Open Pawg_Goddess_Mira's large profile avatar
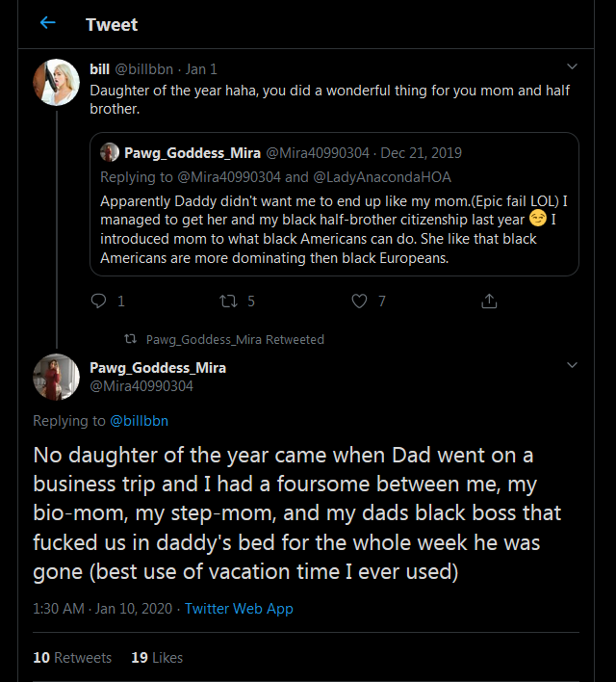 pos(56,377)
